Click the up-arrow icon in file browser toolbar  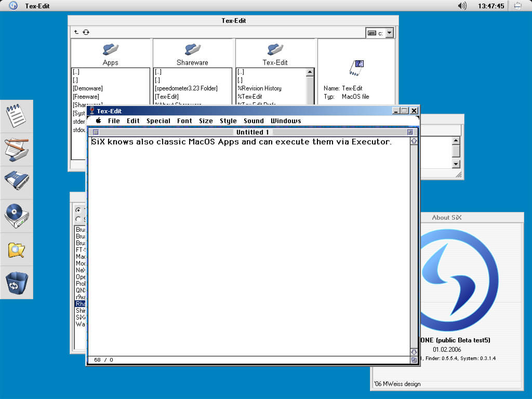tap(76, 32)
